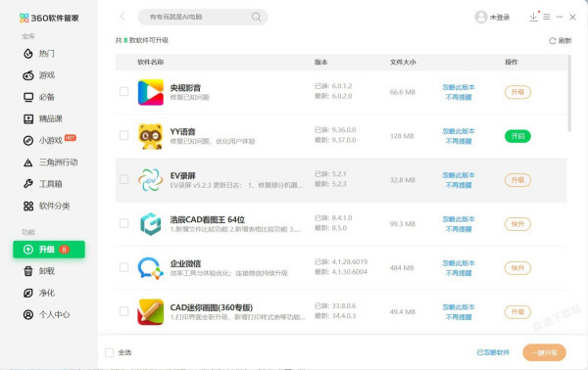The width and height of the screenshot is (588, 370).
Task: Click the 文件大小 column header
Action: (x=403, y=63)
